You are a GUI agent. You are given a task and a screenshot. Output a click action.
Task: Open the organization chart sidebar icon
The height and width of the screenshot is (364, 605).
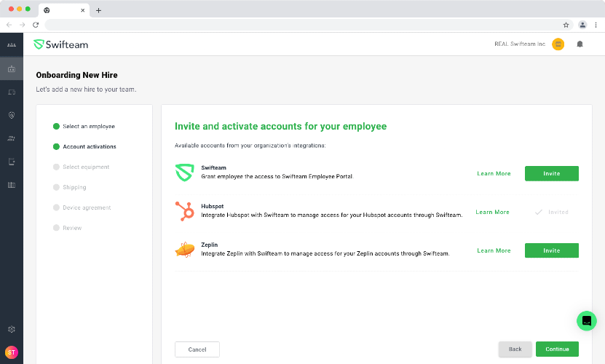point(12,45)
